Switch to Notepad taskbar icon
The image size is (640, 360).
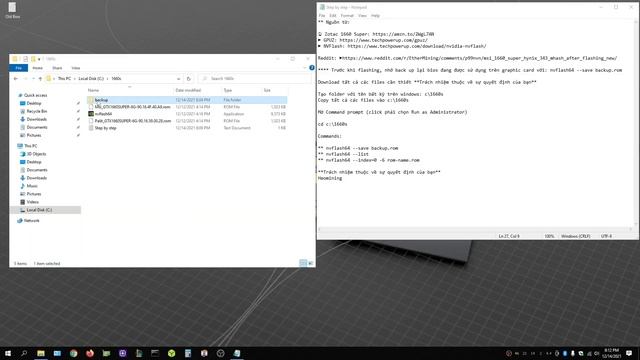[x=237, y=353]
